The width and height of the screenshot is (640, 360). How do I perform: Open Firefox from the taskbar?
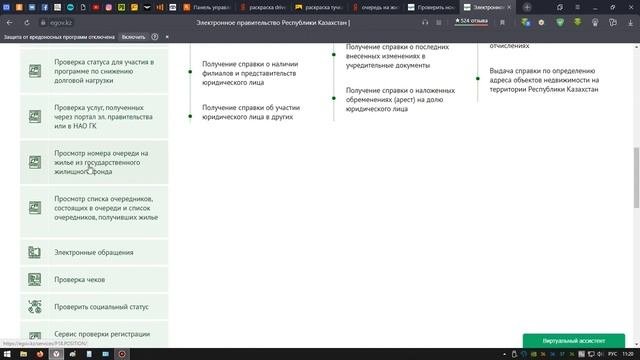pos(40,354)
